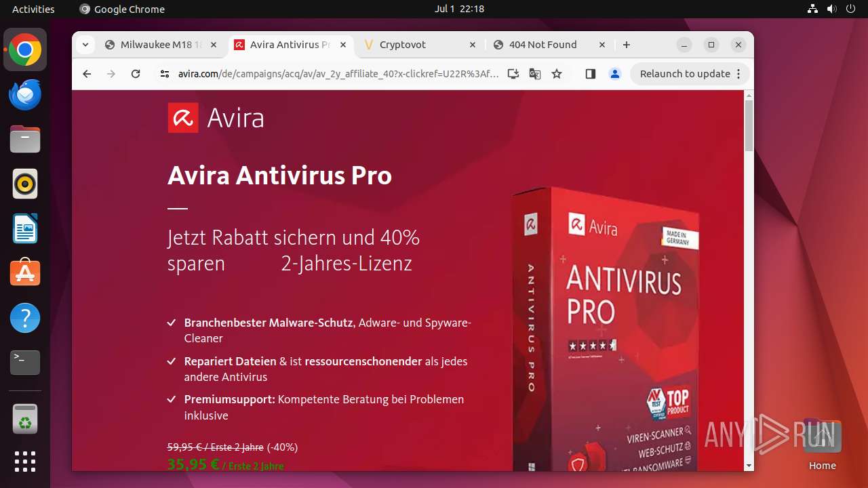Go back to the previous page

[x=87, y=74]
